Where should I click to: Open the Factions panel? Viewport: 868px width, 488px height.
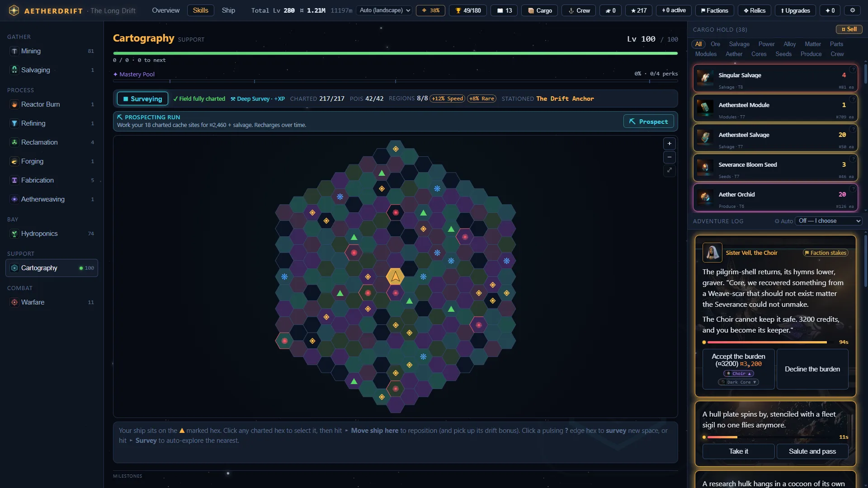(x=714, y=10)
